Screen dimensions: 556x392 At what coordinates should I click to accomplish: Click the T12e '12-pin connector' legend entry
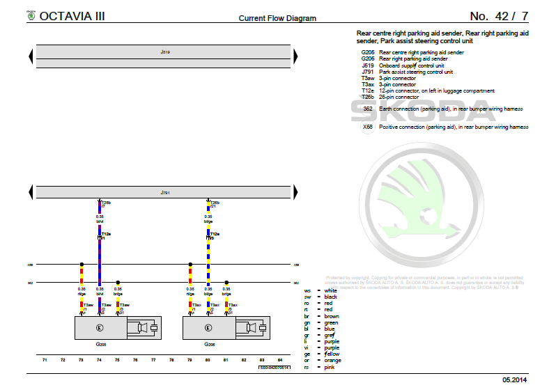point(428,91)
